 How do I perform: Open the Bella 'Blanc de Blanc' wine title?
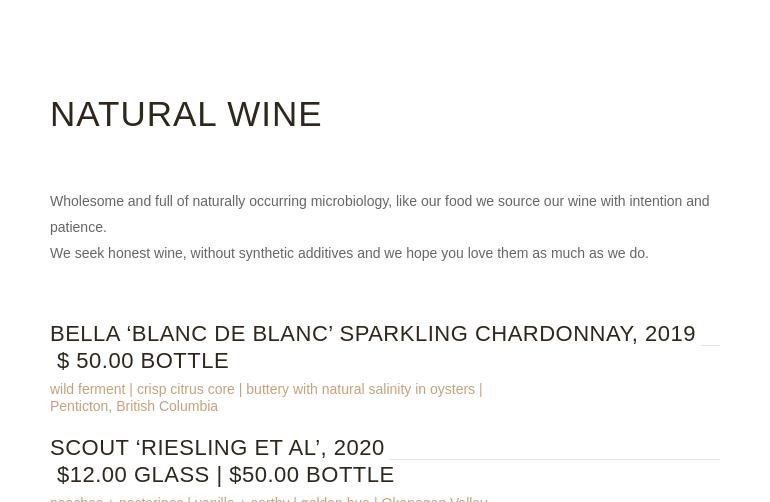coord(373,334)
